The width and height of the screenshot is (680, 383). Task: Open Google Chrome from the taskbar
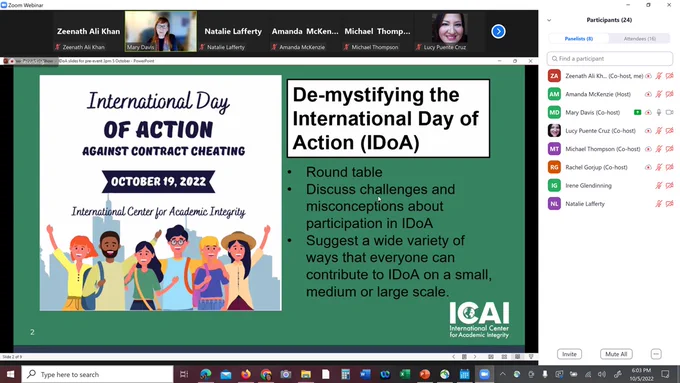click(266, 374)
